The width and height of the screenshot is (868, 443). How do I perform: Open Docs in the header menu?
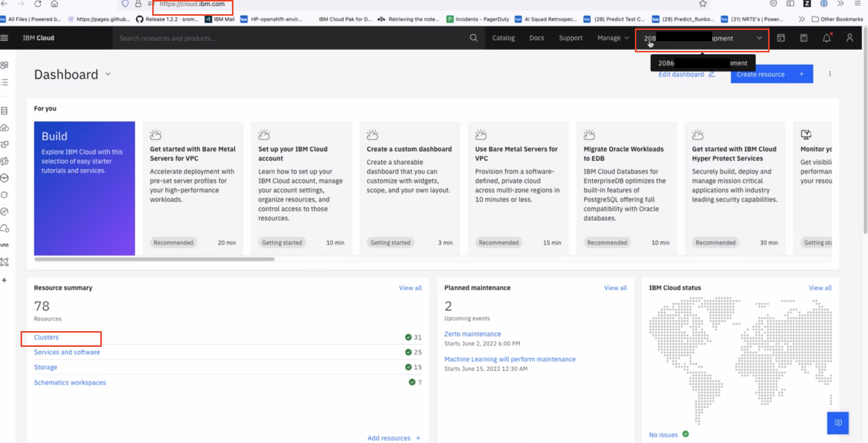click(x=537, y=38)
